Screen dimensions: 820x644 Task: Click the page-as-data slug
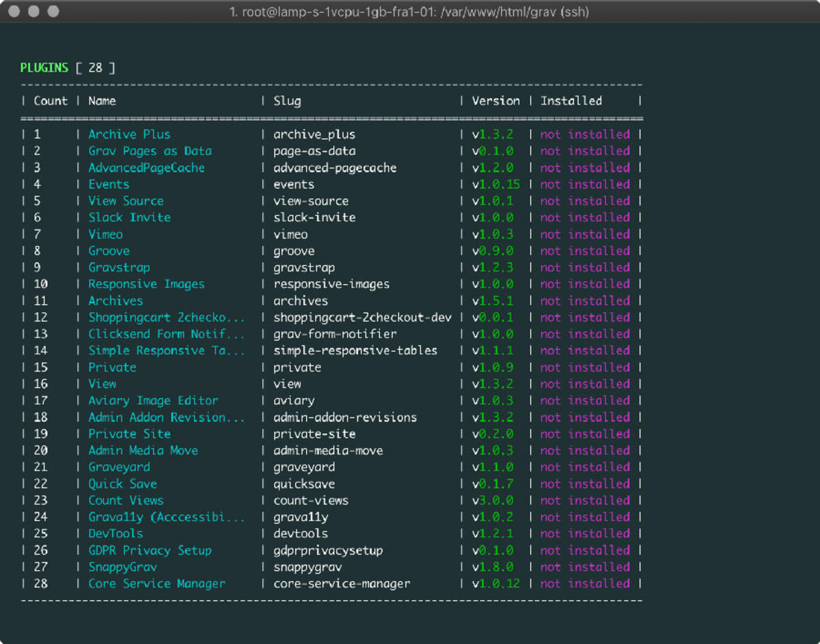314,151
